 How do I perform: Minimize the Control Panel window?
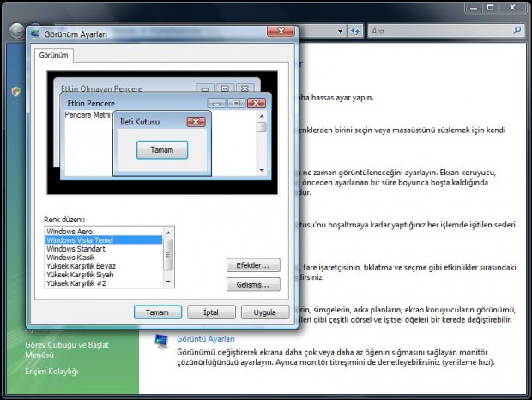click(x=474, y=8)
